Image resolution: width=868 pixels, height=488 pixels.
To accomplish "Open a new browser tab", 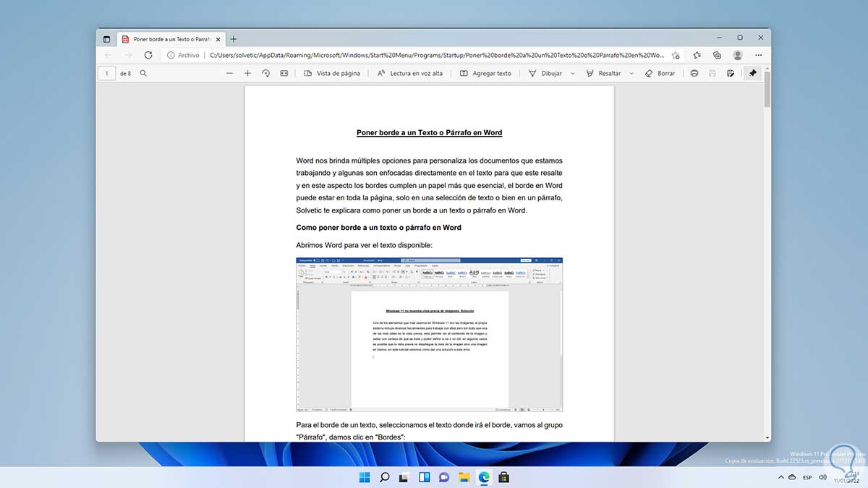I will pyautogui.click(x=234, y=39).
